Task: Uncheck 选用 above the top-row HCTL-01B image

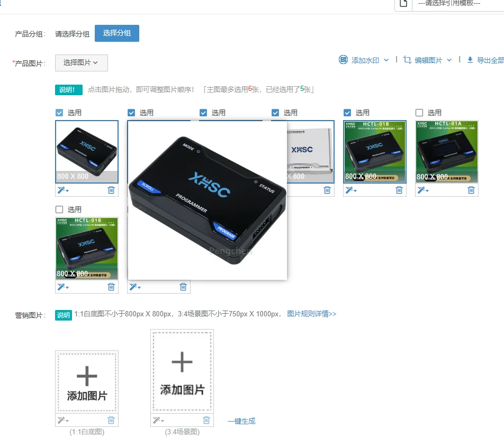Action: pyautogui.click(x=347, y=113)
